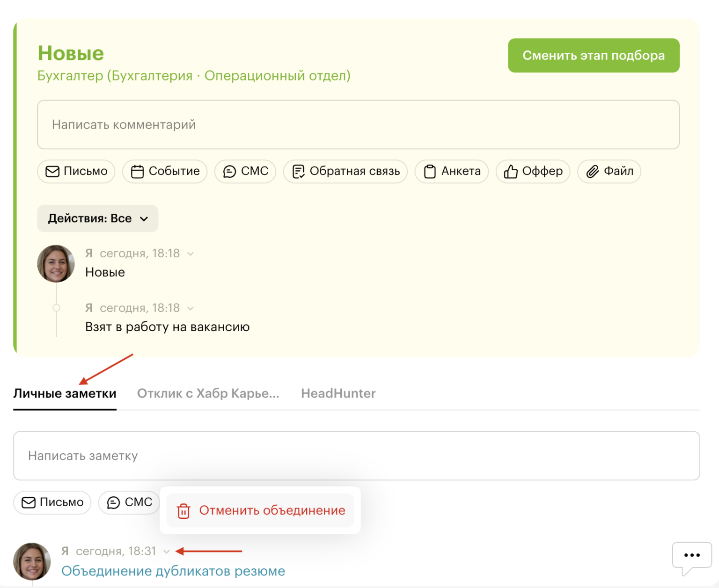Screen dimensions: 719x588
Task: Open the Отклик с Хабр Карье... tab
Action: (x=208, y=393)
